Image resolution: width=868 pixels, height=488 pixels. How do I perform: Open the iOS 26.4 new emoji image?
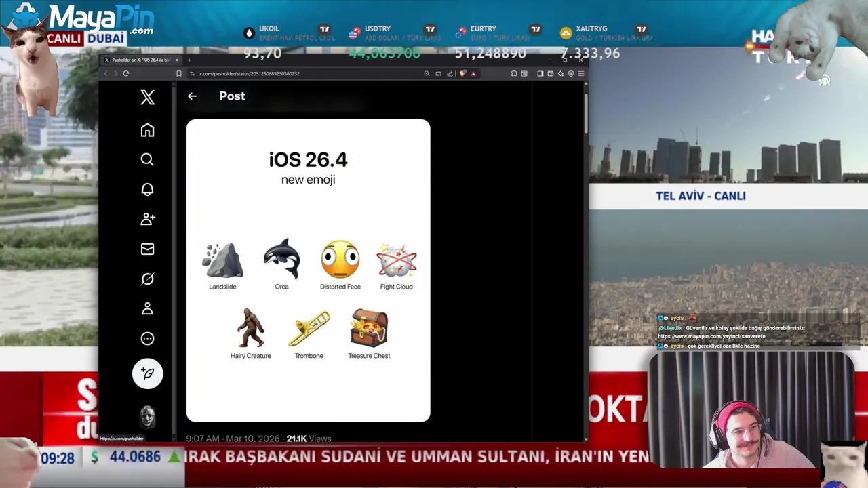tap(308, 270)
